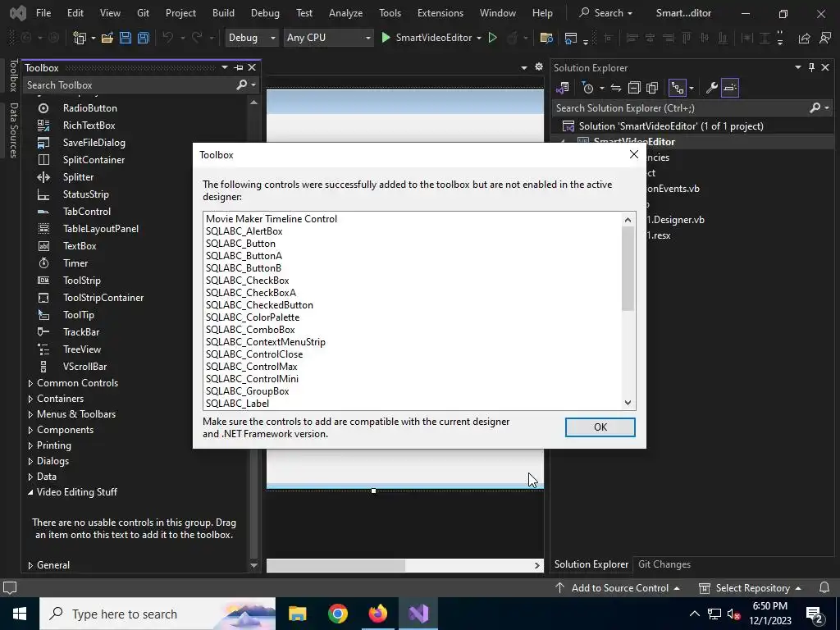840x630 pixels.
Task: Open the File menu
Action: tap(43, 13)
